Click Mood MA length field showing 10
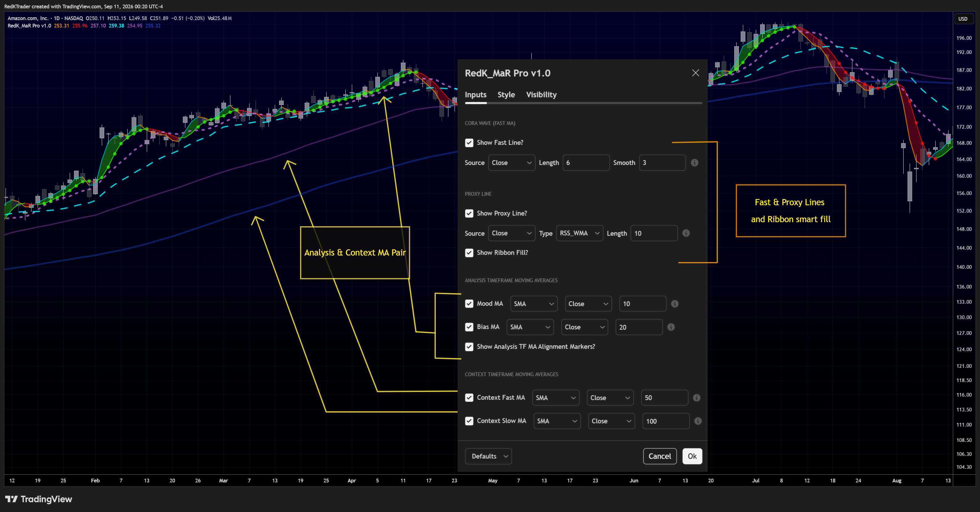 [x=643, y=304]
